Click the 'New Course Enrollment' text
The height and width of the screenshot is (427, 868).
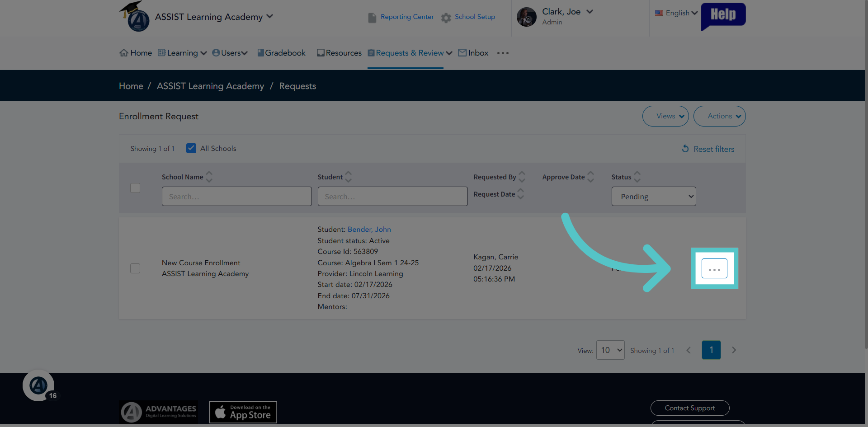coord(201,263)
